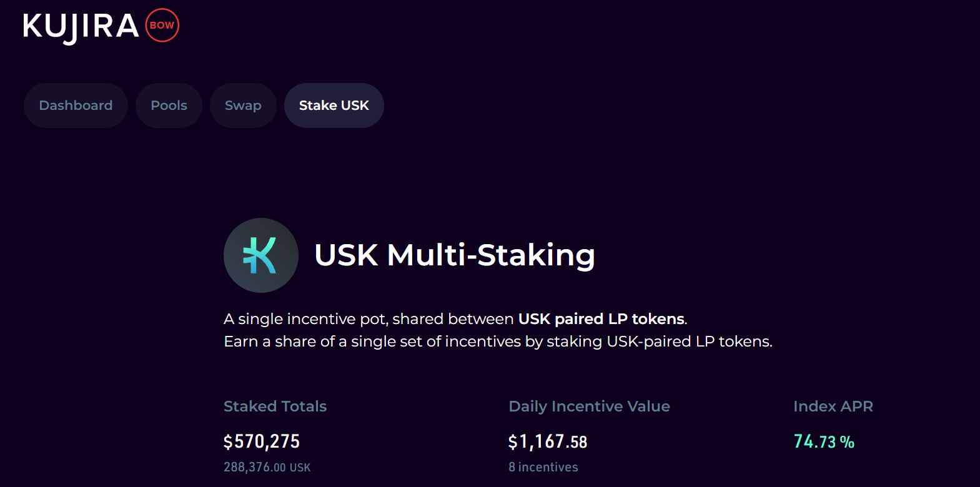Click the red BOW circle badge
The image size is (980, 487).
[x=162, y=26]
